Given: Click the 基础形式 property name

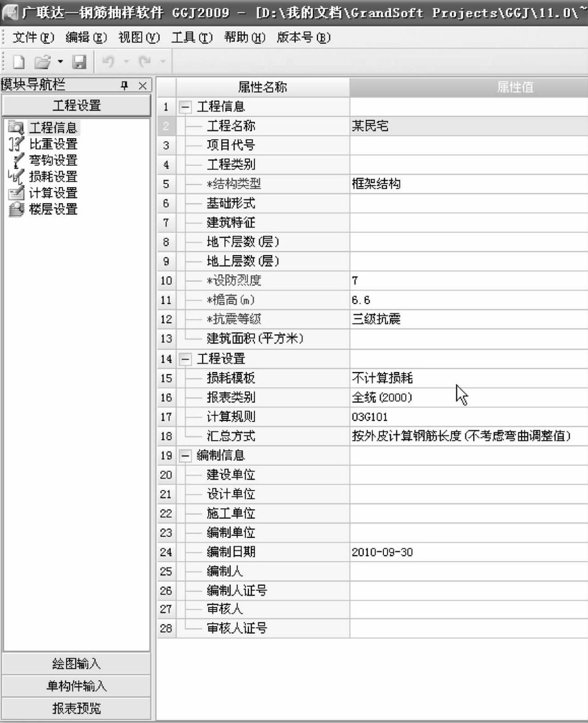Looking at the screenshot, I should click(x=231, y=203).
